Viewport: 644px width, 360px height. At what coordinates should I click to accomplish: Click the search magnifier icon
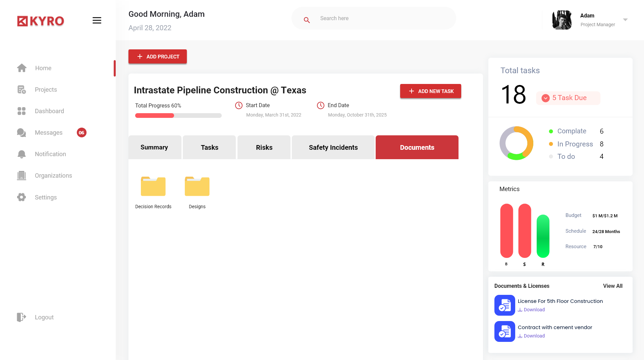[x=307, y=20]
